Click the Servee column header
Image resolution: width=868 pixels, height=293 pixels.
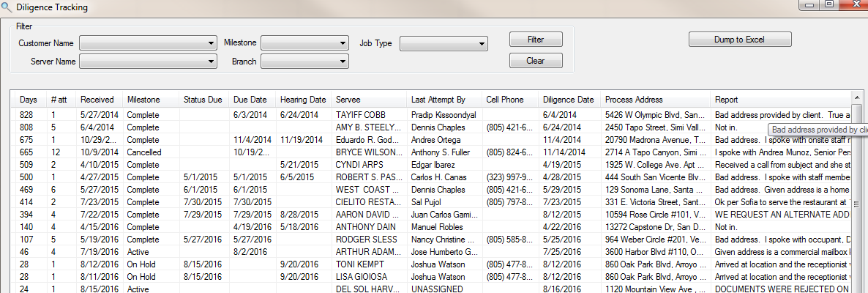coord(370,100)
